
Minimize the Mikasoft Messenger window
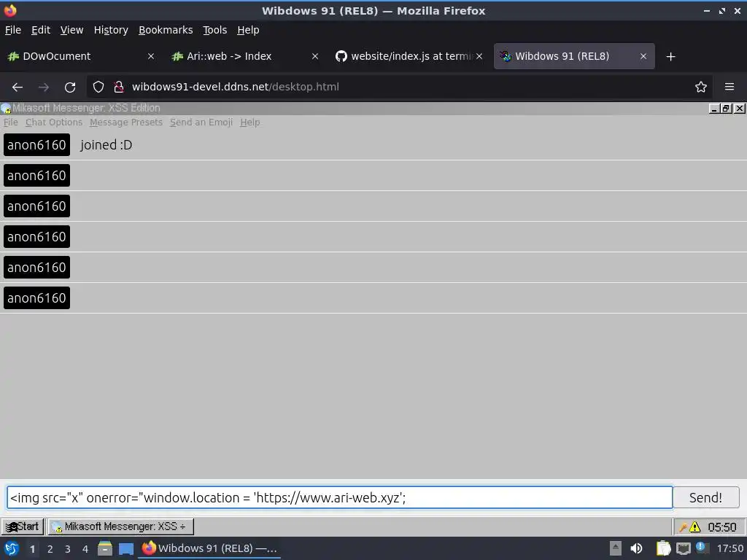pos(713,109)
